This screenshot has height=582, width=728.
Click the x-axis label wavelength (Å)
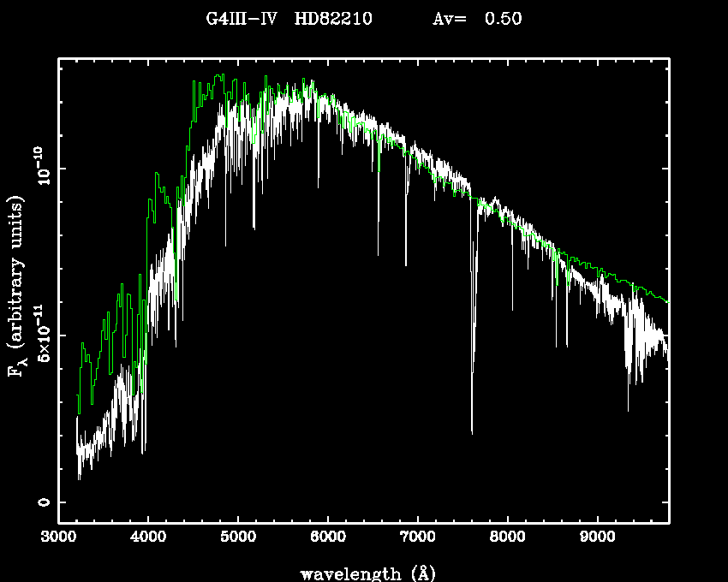364,572
